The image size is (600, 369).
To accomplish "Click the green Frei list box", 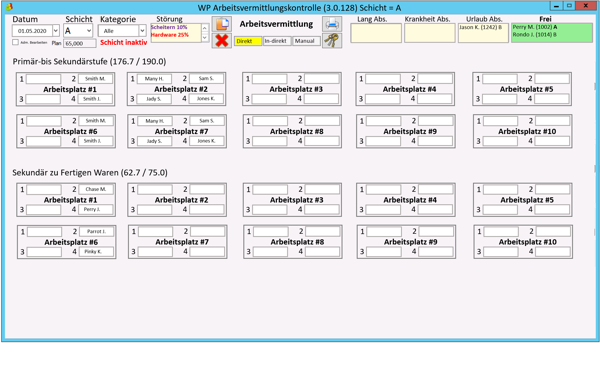I will click(552, 33).
